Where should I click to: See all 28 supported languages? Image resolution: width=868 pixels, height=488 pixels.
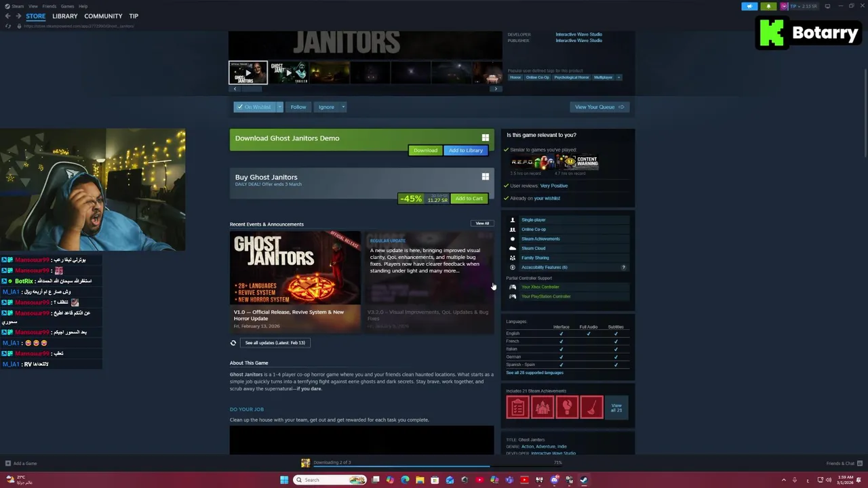(x=534, y=373)
